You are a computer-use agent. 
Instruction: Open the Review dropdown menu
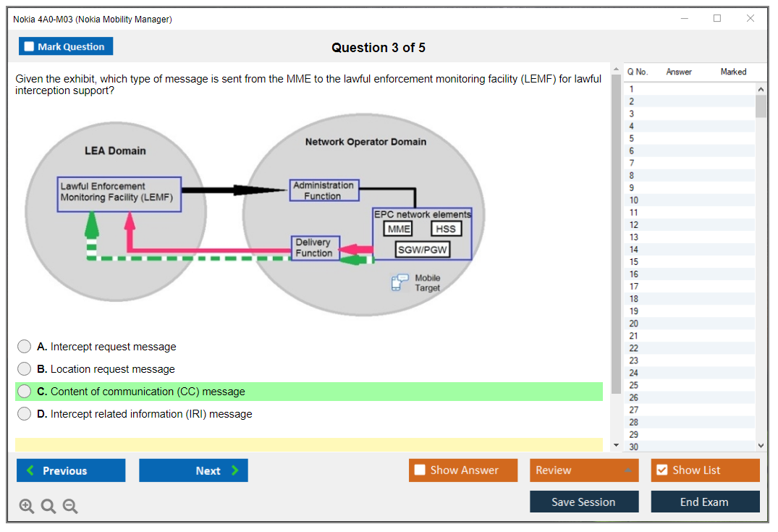(583, 470)
